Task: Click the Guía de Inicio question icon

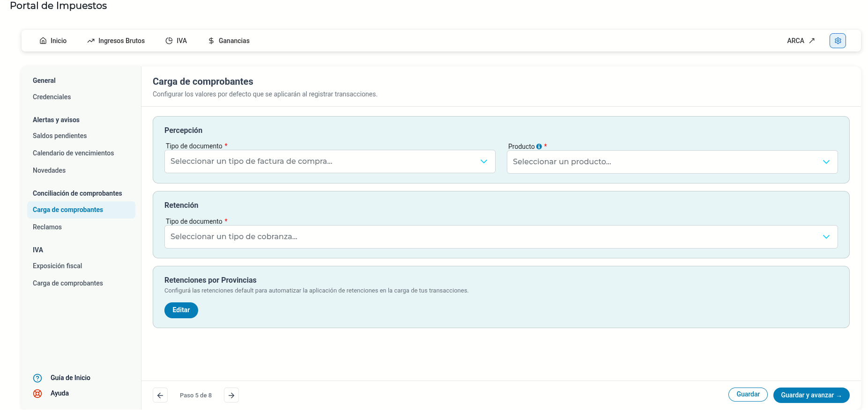Action: (x=37, y=378)
